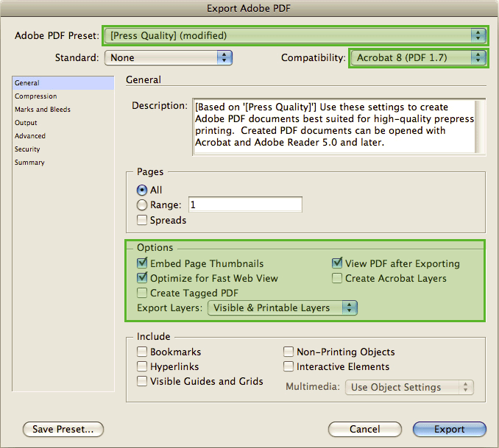Open the Standard dropdown menu

168,57
